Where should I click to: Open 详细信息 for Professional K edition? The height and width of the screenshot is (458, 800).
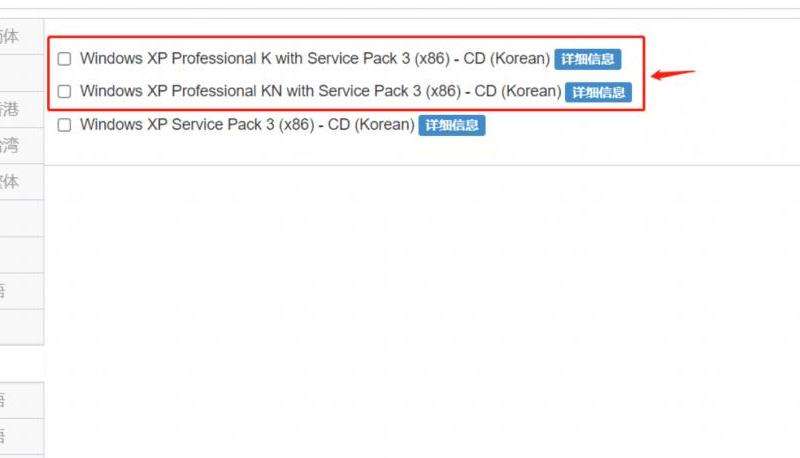(x=588, y=59)
